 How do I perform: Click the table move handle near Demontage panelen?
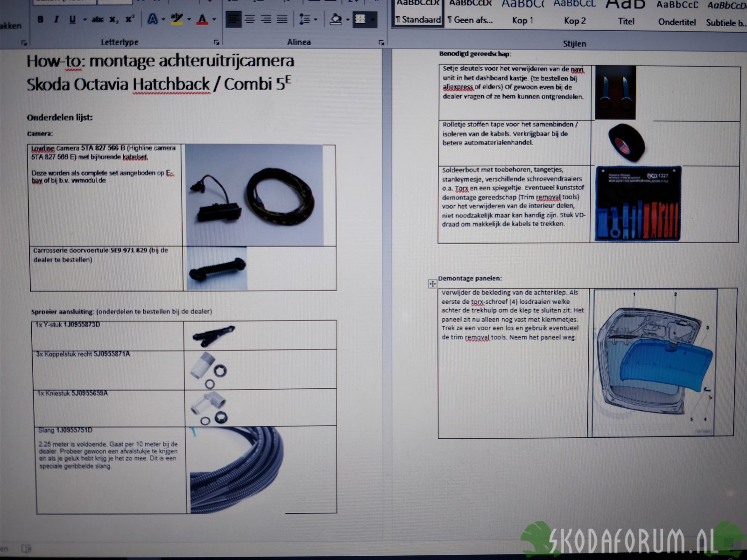click(432, 283)
